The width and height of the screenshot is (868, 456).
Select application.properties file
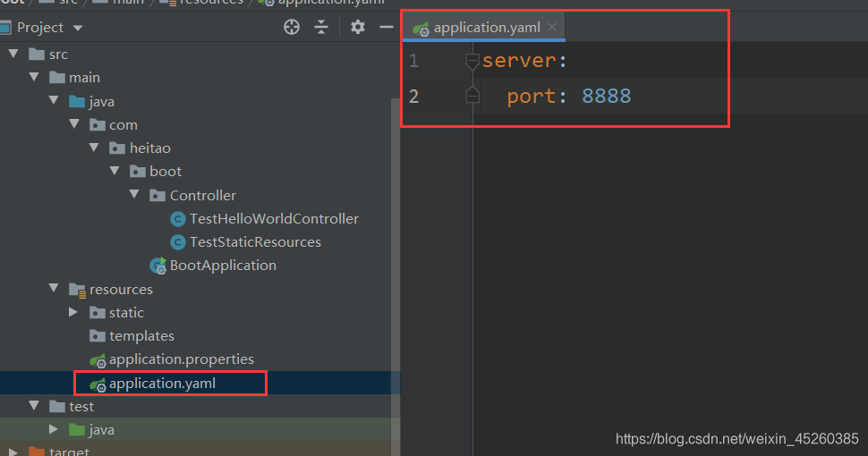click(x=182, y=359)
